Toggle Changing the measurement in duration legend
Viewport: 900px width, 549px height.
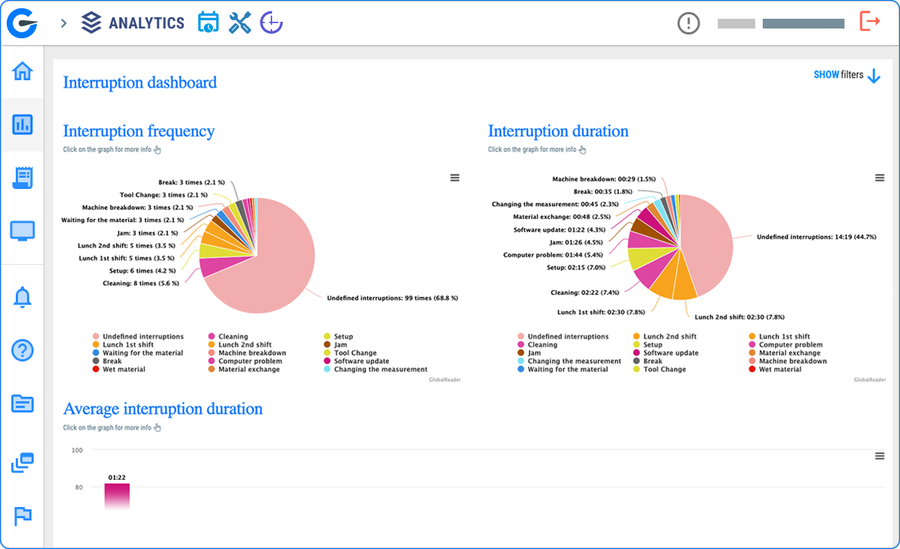pos(569,361)
